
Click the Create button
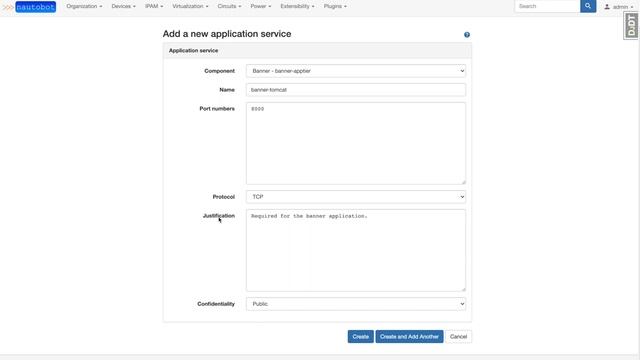pyautogui.click(x=360, y=337)
